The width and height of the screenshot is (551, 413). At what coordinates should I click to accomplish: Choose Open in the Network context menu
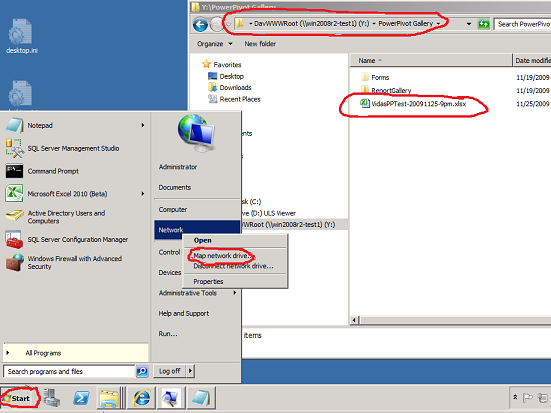pos(235,240)
